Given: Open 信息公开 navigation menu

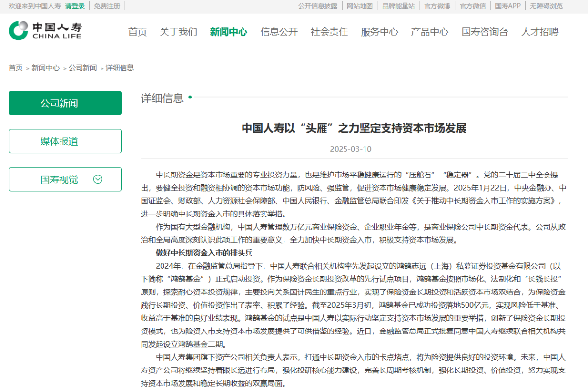Looking at the screenshot, I should 279,32.
